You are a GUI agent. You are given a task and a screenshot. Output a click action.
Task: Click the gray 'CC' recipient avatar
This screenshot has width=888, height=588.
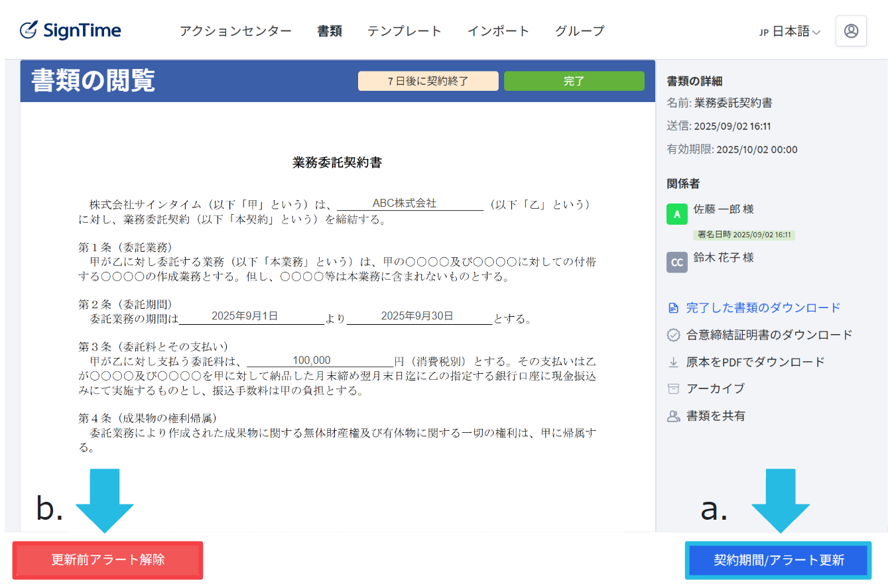click(676, 262)
